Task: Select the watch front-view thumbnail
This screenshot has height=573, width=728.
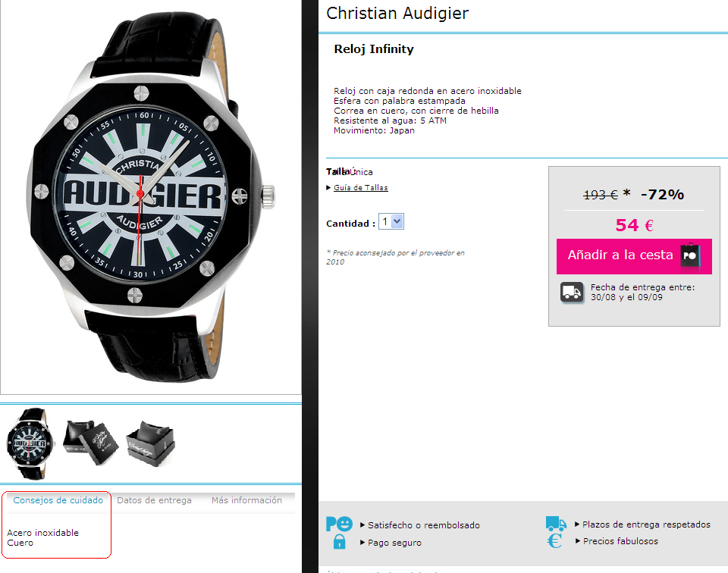Action: pos(30,443)
